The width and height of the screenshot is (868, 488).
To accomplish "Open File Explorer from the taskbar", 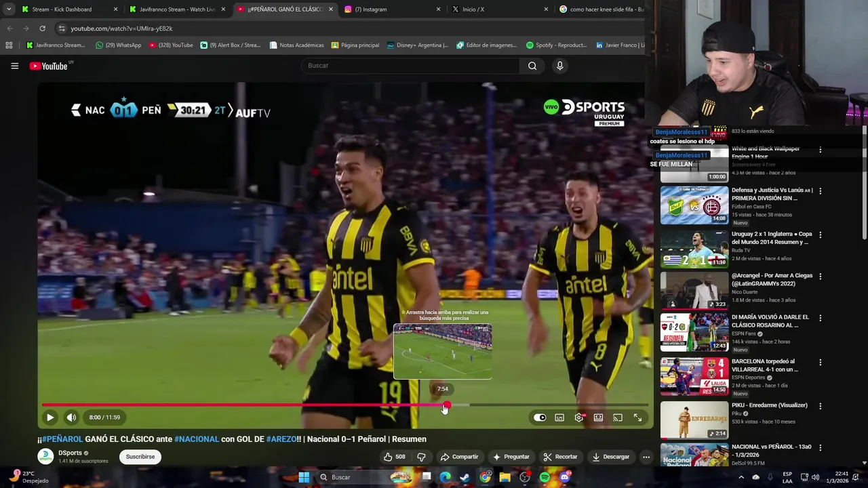I will [505, 477].
